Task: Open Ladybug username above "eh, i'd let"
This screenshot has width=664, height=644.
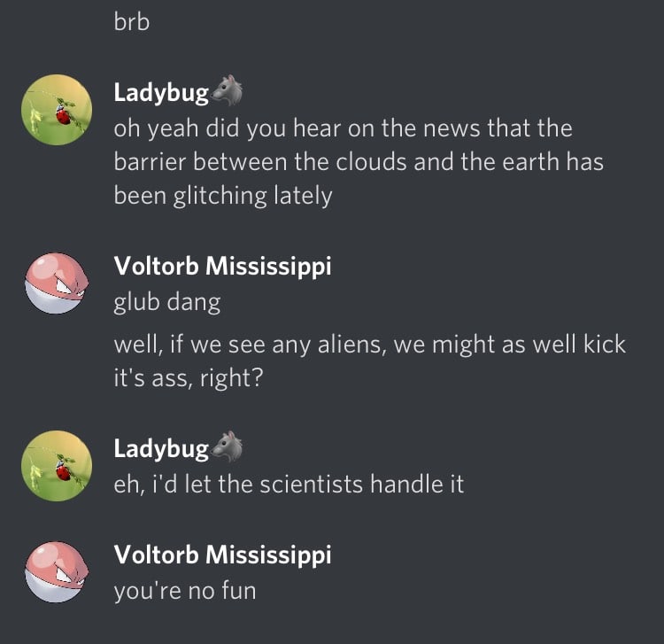Action: [161, 449]
